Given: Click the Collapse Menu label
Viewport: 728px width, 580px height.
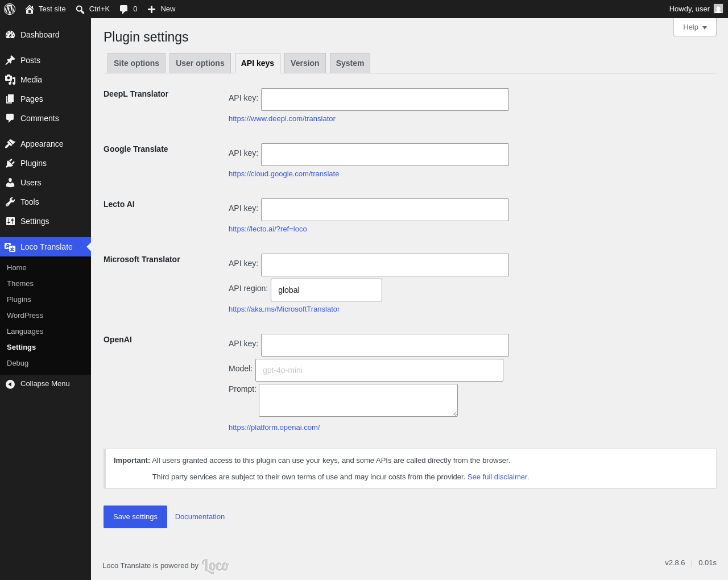Looking at the screenshot, I should click(45, 384).
